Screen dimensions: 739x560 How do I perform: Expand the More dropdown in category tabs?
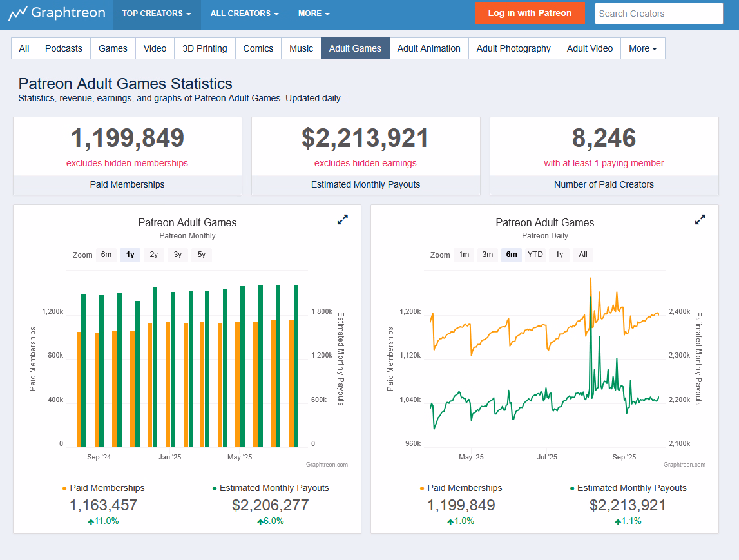(x=642, y=48)
